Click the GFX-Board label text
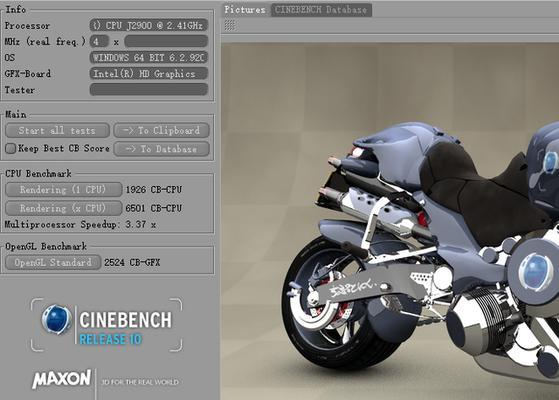559x400 pixels. click(x=28, y=74)
